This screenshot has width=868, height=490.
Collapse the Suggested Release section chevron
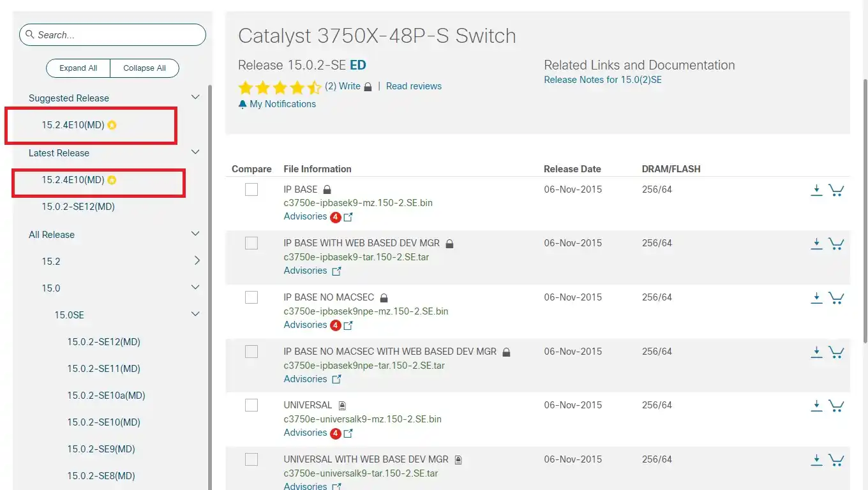(x=196, y=98)
